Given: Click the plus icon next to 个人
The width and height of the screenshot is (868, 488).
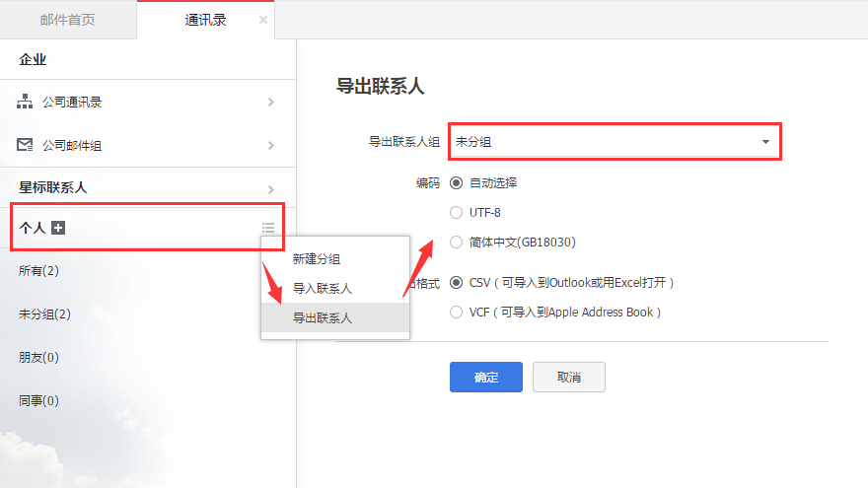Looking at the screenshot, I should coord(58,229).
